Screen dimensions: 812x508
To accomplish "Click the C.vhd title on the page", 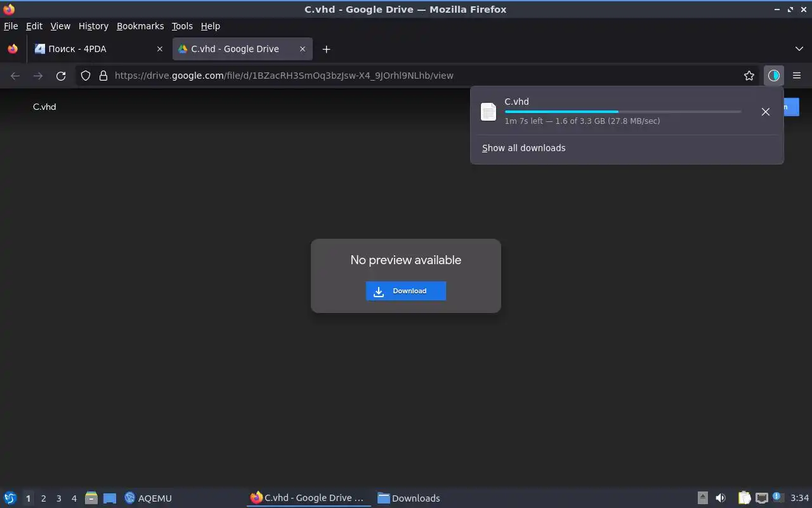I will pos(44,107).
